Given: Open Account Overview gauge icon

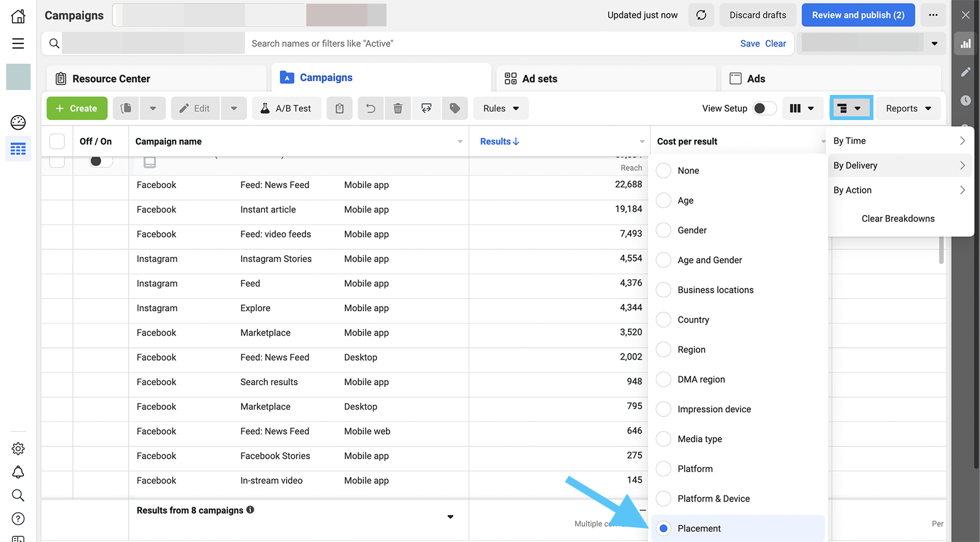Looking at the screenshot, I should click(18, 122).
